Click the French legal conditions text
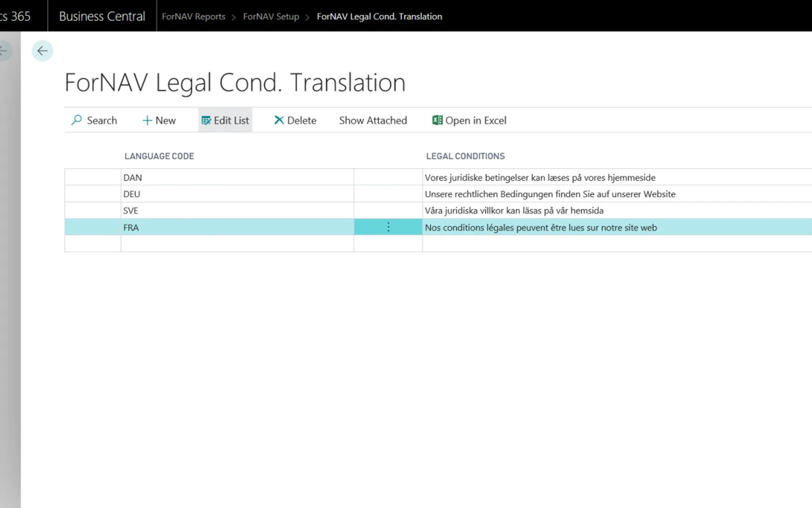Image resolution: width=812 pixels, height=508 pixels. (x=541, y=228)
